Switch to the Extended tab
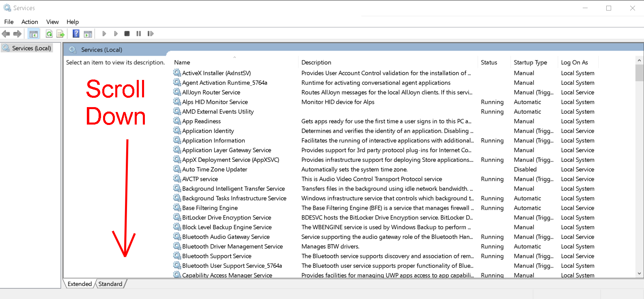This screenshot has height=299, width=644. click(80, 284)
